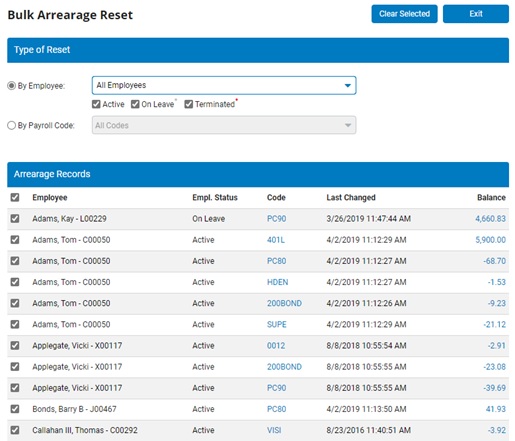Open the HDEN code link
The image size is (515, 441).
click(277, 282)
